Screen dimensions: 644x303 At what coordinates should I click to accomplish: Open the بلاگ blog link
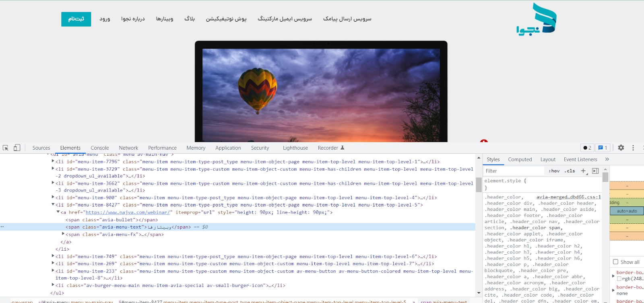[190, 19]
